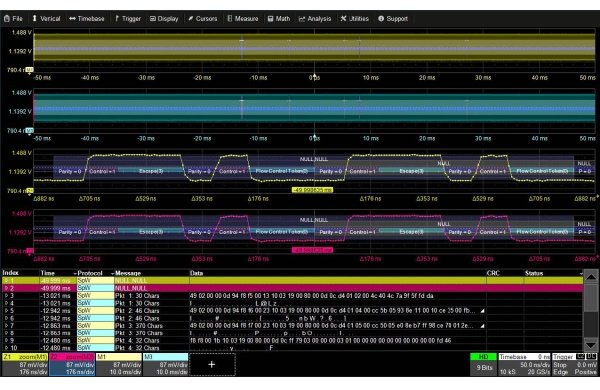Screen dimensions: 600x390
Task: Sort by the Data column header
Action: (196, 273)
